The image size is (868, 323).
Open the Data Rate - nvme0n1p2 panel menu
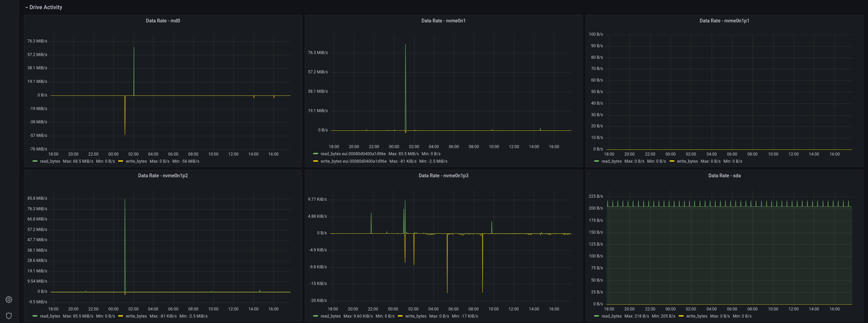163,176
